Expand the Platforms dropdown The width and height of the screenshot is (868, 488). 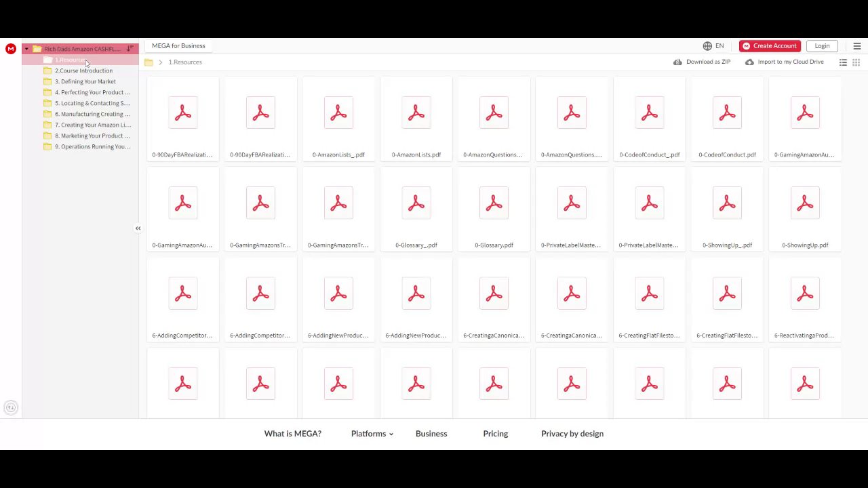coord(372,434)
